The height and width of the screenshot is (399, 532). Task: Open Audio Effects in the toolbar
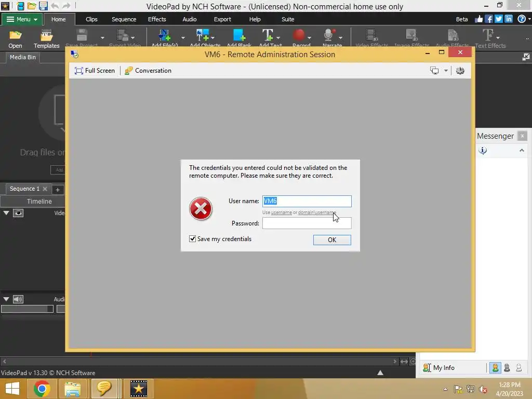click(453, 38)
